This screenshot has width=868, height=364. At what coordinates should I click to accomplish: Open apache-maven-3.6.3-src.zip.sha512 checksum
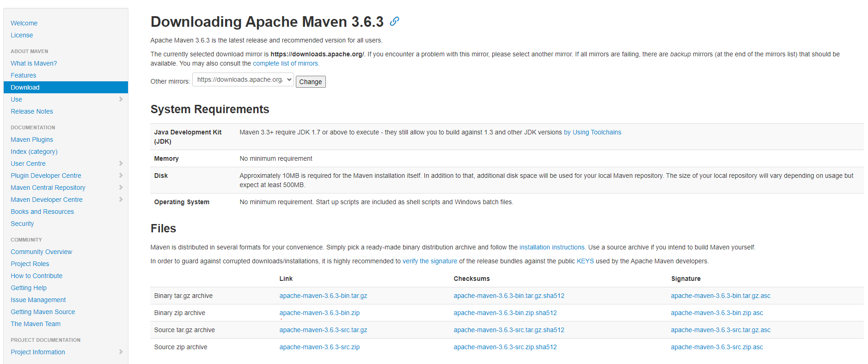coord(505,347)
